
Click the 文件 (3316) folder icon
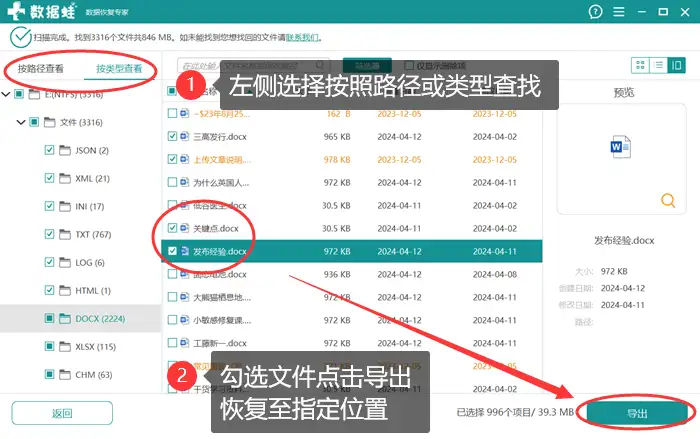[x=50, y=122]
